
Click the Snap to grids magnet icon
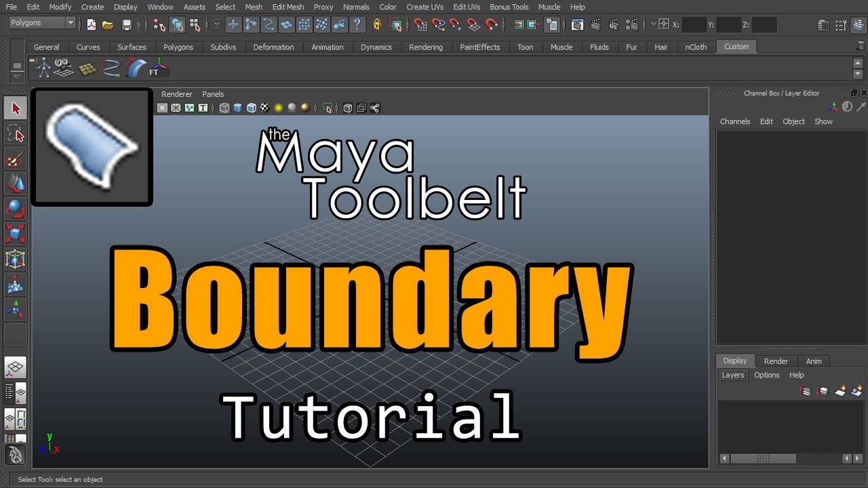click(x=420, y=25)
